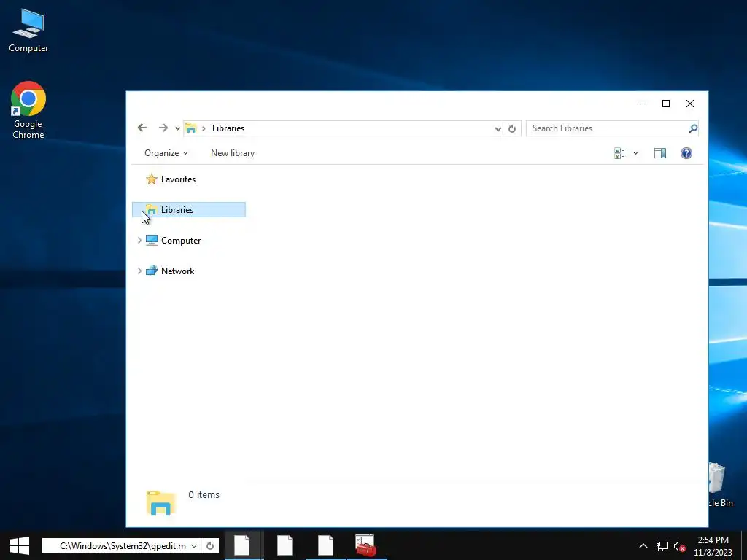This screenshot has height=560, width=747.
Task: Click the '0 items' status text
Action: 204,495
